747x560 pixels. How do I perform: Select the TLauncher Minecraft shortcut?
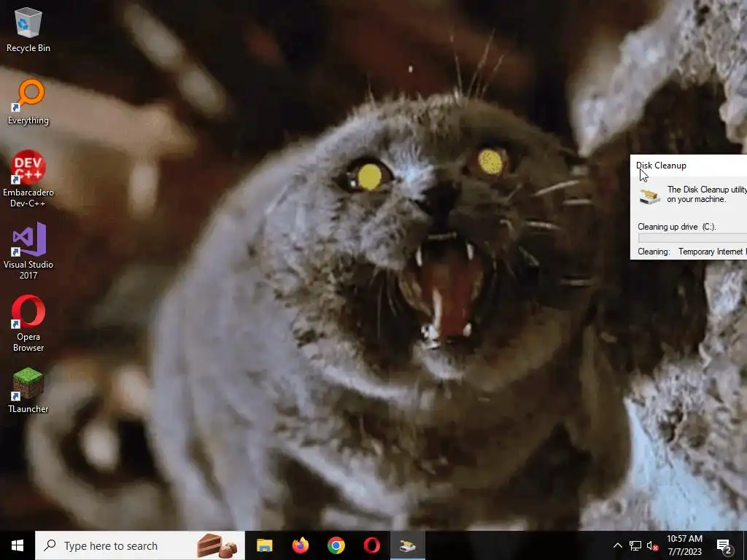[28, 391]
